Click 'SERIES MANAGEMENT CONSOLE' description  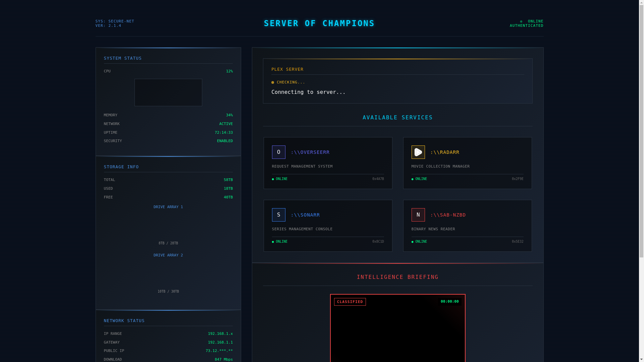pyautogui.click(x=302, y=229)
